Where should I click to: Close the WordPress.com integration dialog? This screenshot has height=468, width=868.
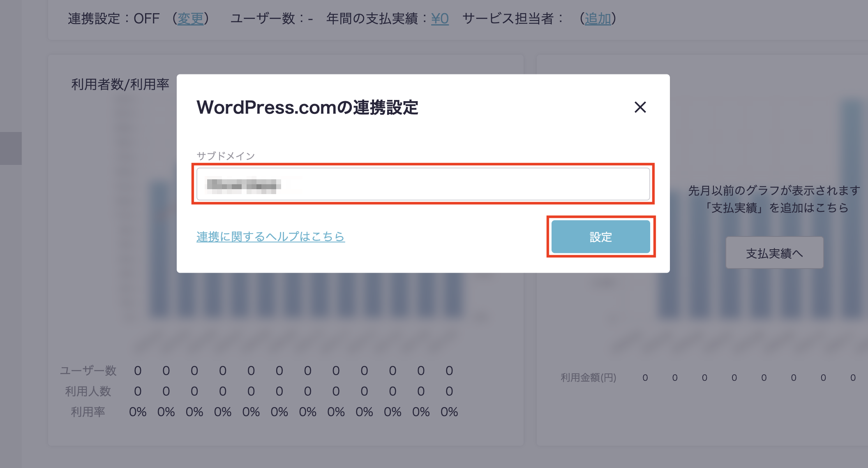point(640,107)
